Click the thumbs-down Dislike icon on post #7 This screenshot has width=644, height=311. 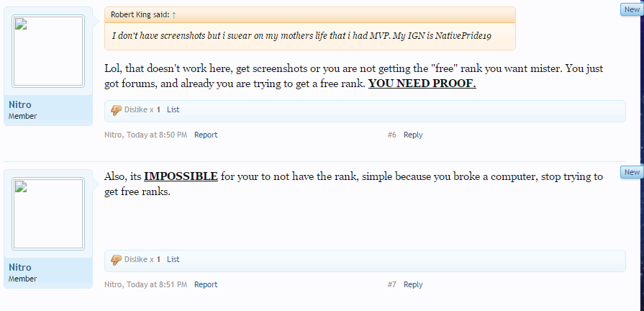click(x=116, y=260)
